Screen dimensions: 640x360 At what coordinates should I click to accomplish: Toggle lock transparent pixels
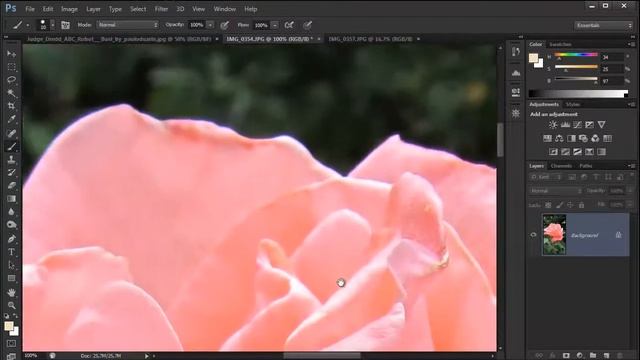(548, 205)
